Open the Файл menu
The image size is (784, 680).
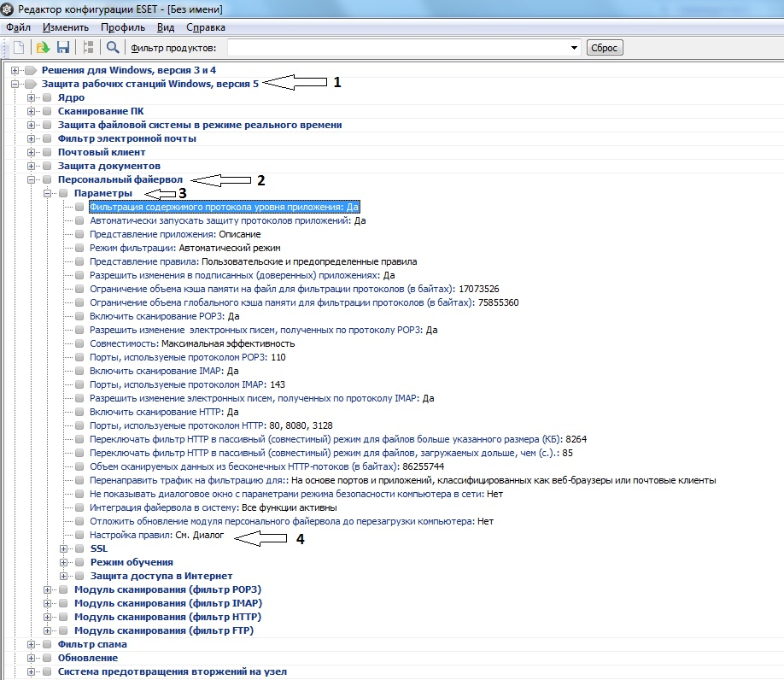click(18, 27)
